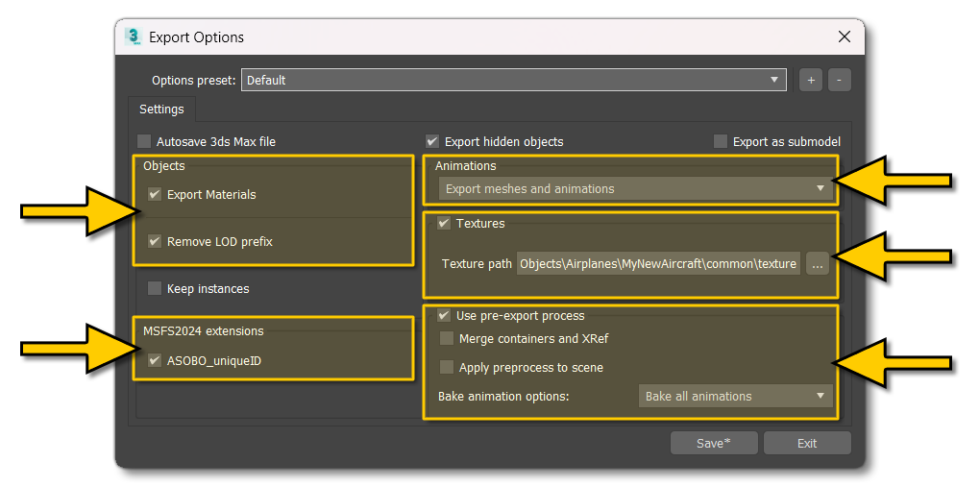Click the MSFS2024 extensions group label
Viewport: 980px width, 487px height.
tap(203, 330)
